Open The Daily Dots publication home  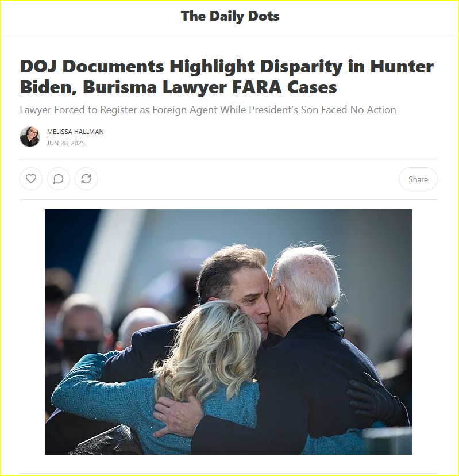230,17
